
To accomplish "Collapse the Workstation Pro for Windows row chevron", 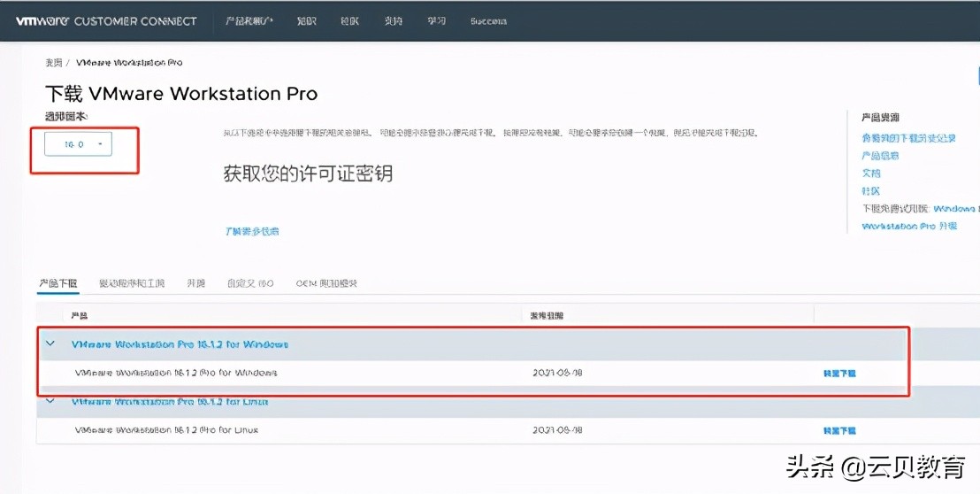I will tap(50, 343).
